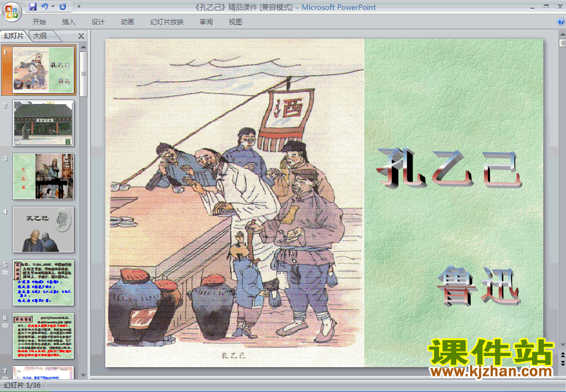Open PowerPoint Help icon
Viewport: 566px width, 392px height.
pos(561,22)
